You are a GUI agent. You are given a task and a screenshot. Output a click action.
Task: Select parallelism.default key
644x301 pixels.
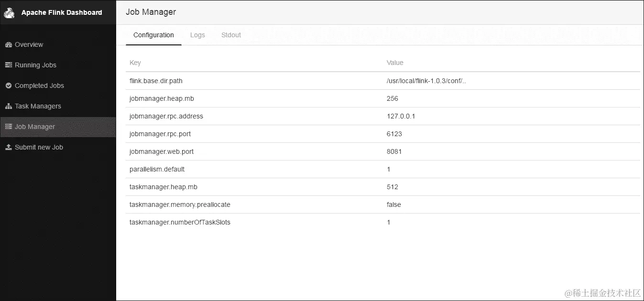coord(157,169)
